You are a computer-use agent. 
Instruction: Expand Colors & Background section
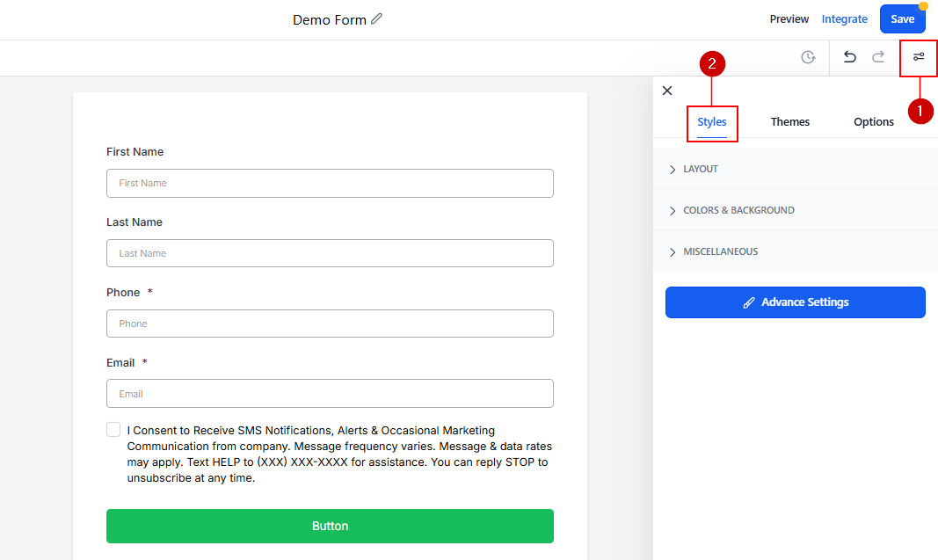click(738, 210)
